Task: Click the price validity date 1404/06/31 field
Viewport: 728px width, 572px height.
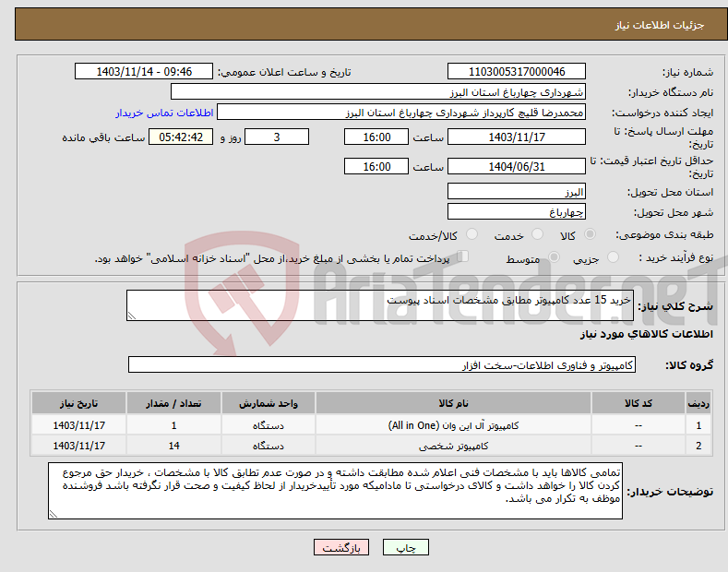Action: click(x=517, y=166)
